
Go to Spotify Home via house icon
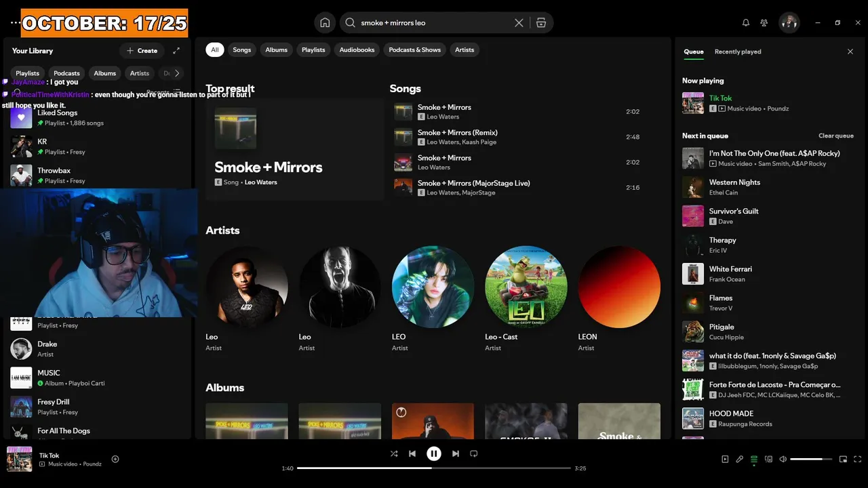point(325,22)
